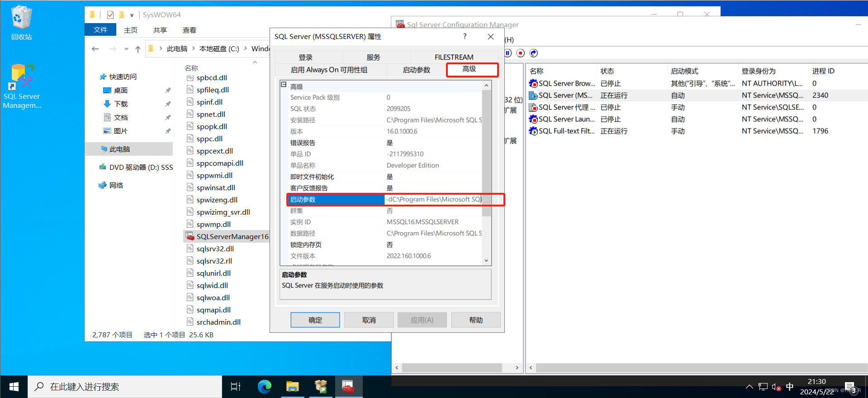
Task: Switch to the FILESTREAM tab
Action: pos(454,58)
